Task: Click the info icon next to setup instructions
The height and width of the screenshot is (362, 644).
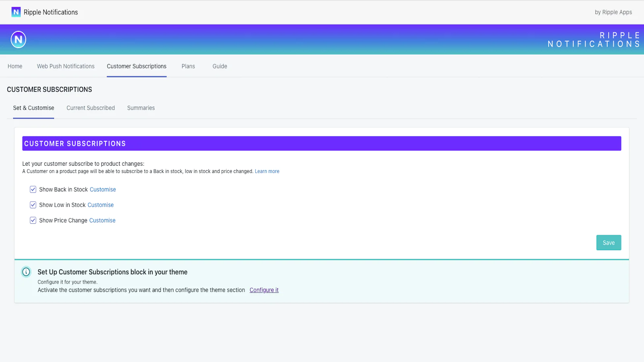Action: tap(26, 272)
